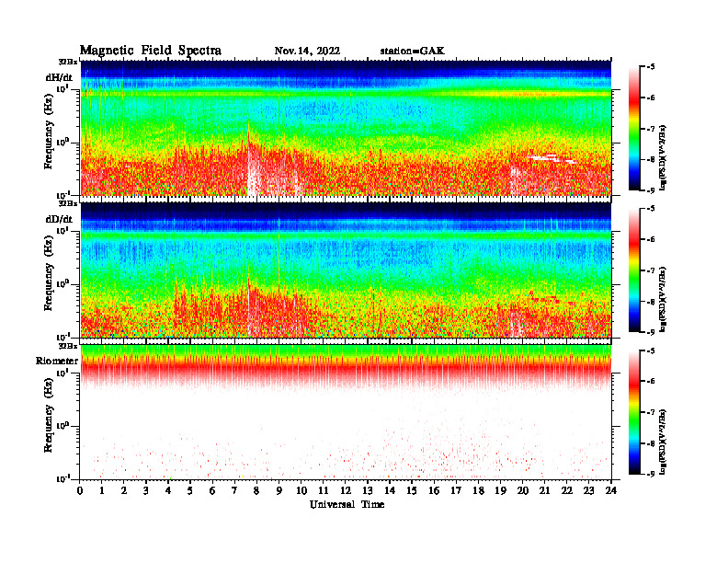Click the "2" hour tick label
Image resolution: width=728 pixels, height=563 pixels.
124,491
